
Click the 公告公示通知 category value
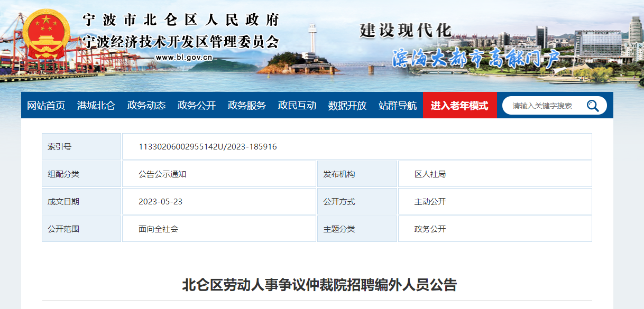point(162,174)
